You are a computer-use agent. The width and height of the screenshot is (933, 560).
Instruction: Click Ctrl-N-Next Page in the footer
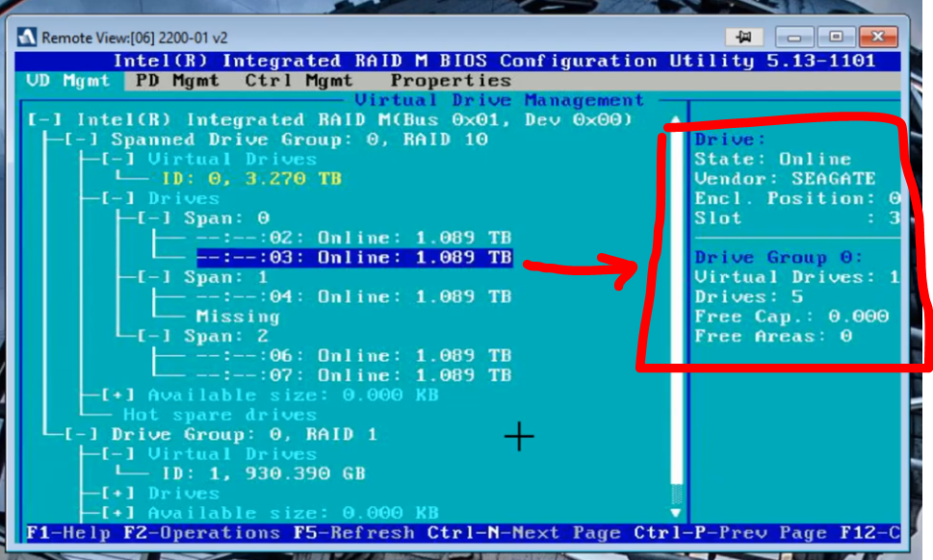tap(523, 533)
